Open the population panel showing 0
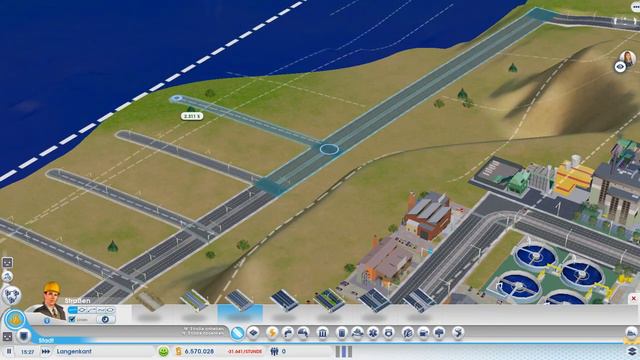Screen dimensions: 640x360 pyautogui.click(x=278, y=351)
